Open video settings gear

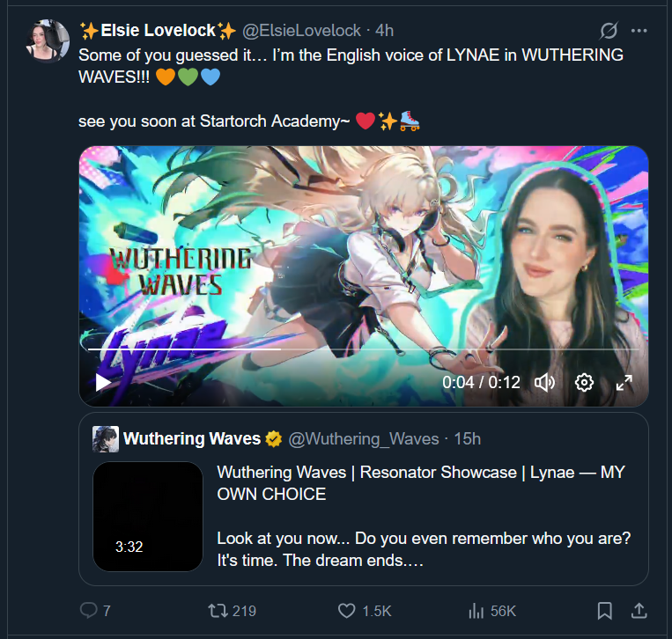584,382
